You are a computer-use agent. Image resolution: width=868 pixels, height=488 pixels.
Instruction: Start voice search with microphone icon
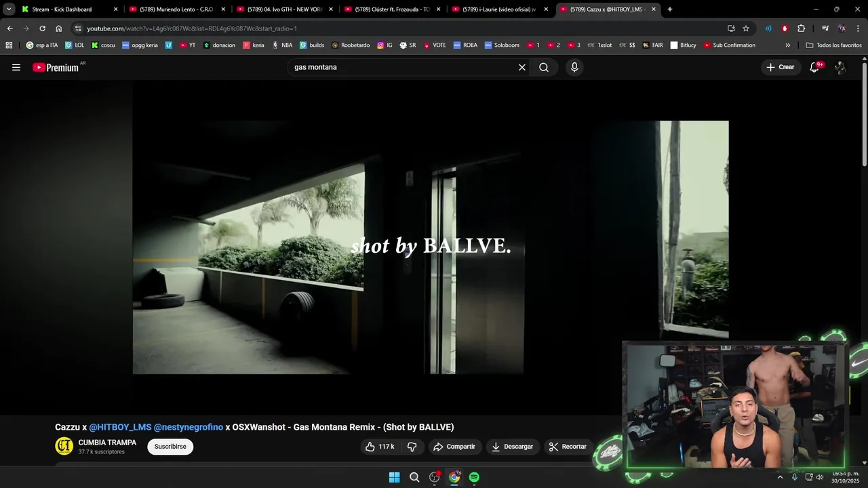(x=574, y=67)
